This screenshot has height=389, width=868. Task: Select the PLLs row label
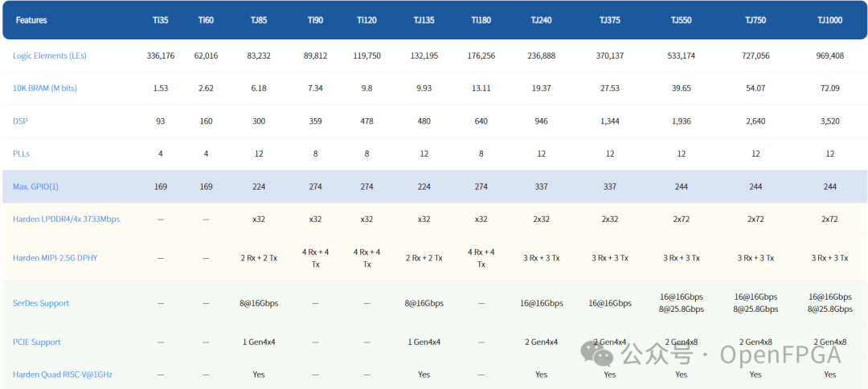click(x=21, y=154)
